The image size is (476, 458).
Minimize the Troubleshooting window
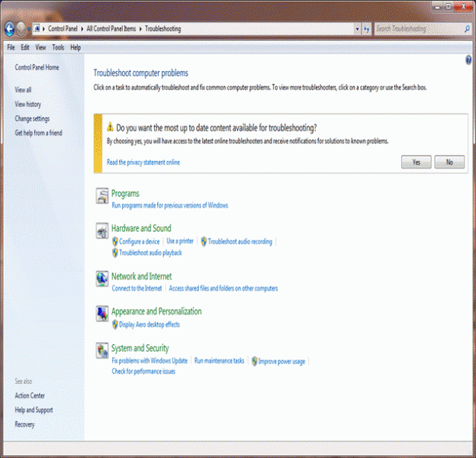click(437, 7)
